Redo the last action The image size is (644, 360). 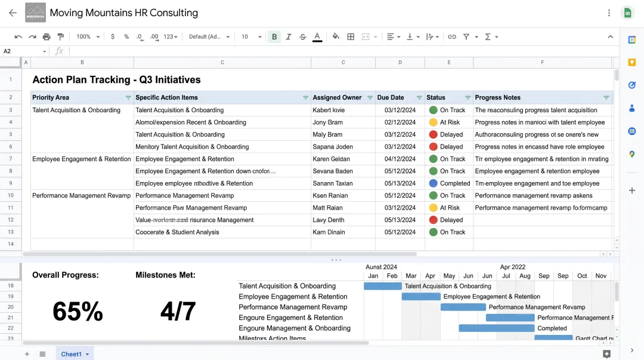pos(32,37)
